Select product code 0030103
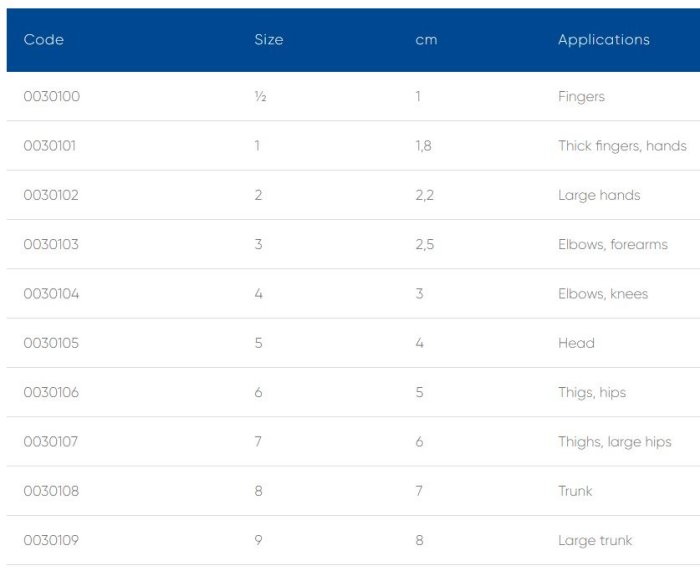 (x=51, y=244)
